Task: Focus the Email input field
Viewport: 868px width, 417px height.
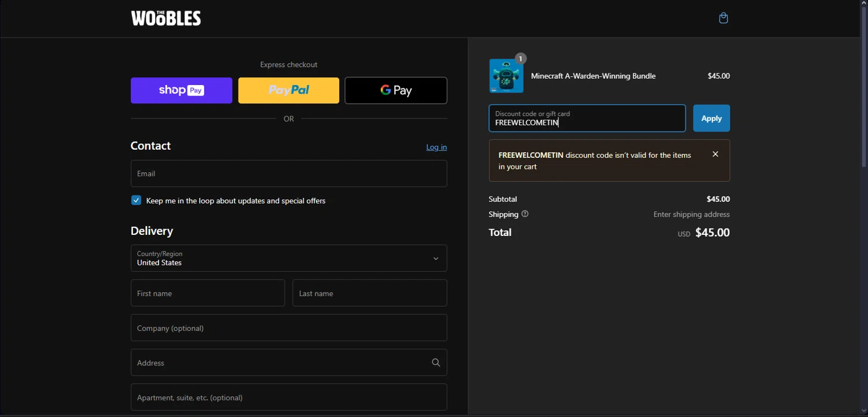Action: (x=289, y=174)
